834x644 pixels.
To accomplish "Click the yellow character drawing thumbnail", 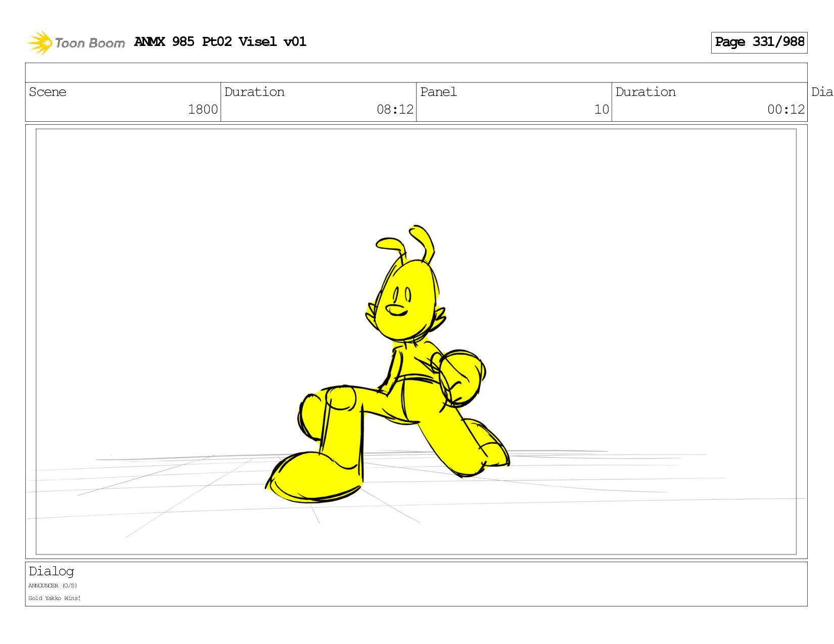I will point(388,365).
